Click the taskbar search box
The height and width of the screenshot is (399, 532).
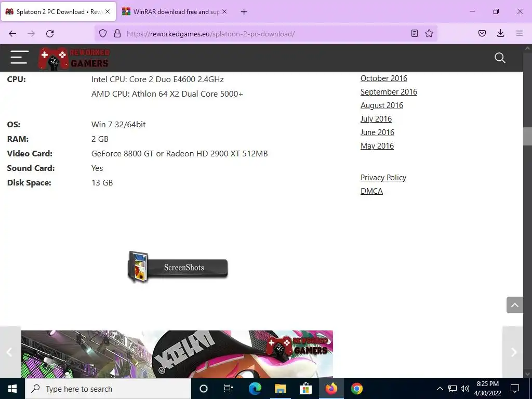pyautogui.click(x=108, y=389)
